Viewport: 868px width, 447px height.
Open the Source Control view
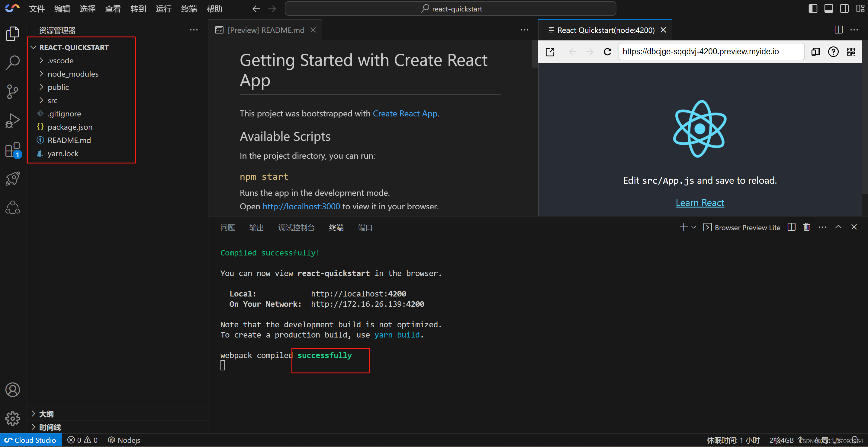pyautogui.click(x=12, y=91)
